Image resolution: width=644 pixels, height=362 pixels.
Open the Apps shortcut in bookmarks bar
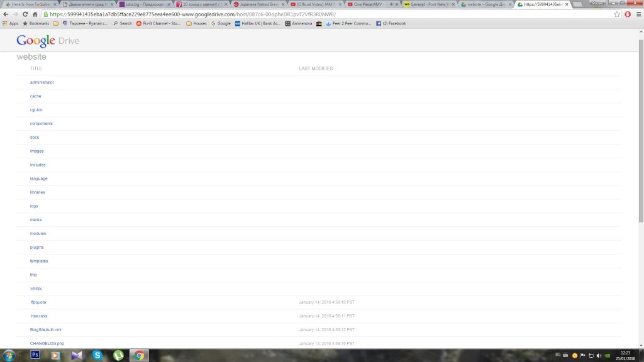coord(11,23)
